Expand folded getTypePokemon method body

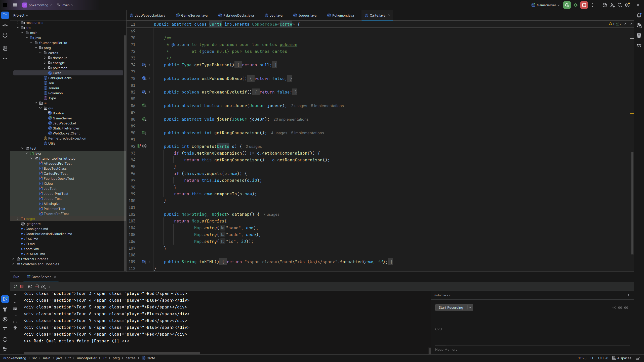point(149,65)
